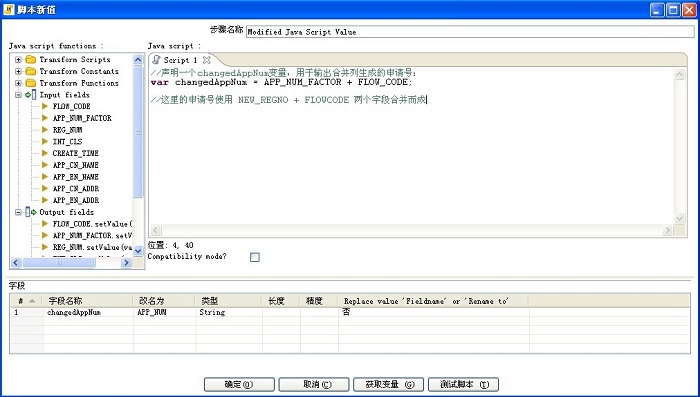Select the APP_EN_NAME input field
This screenshot has height=397, width=700.
(x=75, y=177)
